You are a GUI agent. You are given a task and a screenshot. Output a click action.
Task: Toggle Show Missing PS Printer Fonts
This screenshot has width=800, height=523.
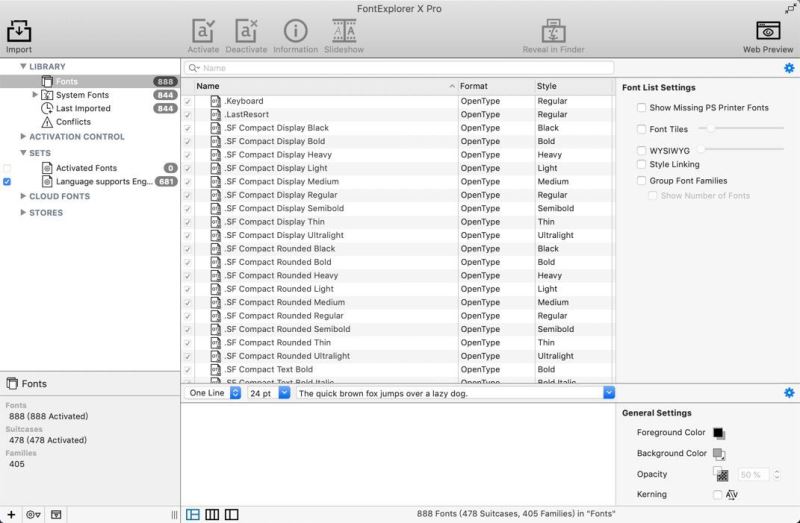click(641, 108)
